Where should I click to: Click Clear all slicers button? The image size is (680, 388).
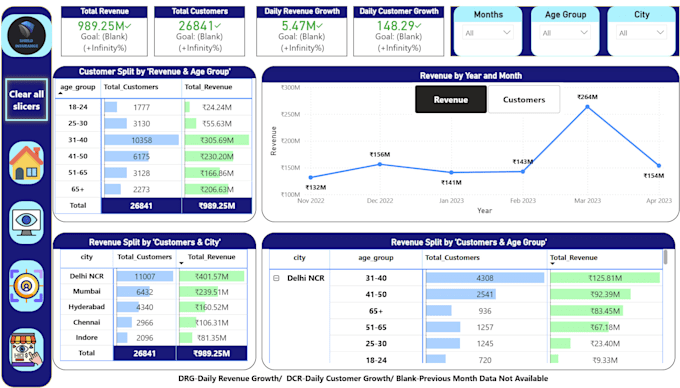click(x=26, y=100)
